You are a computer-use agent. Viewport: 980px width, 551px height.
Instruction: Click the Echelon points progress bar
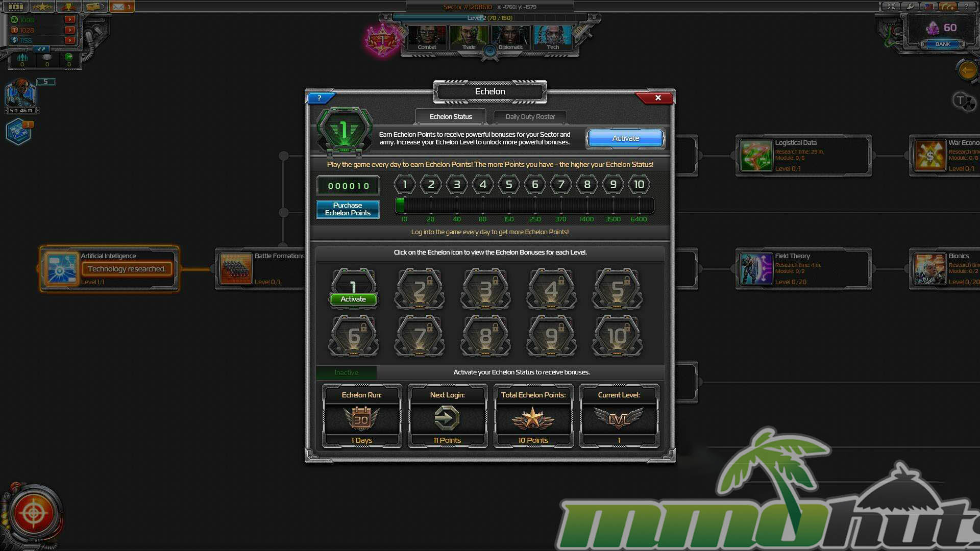(524, 206)
